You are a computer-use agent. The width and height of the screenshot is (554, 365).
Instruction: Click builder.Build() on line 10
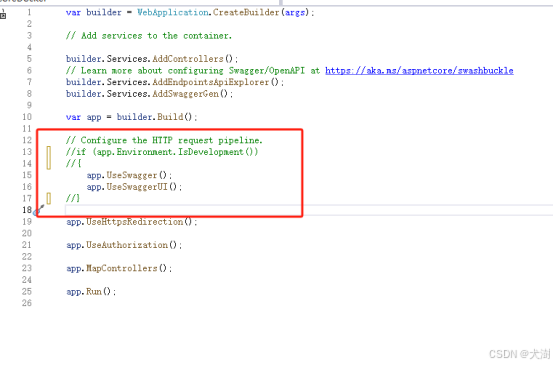pyautogui.click(x=157, y=117)
